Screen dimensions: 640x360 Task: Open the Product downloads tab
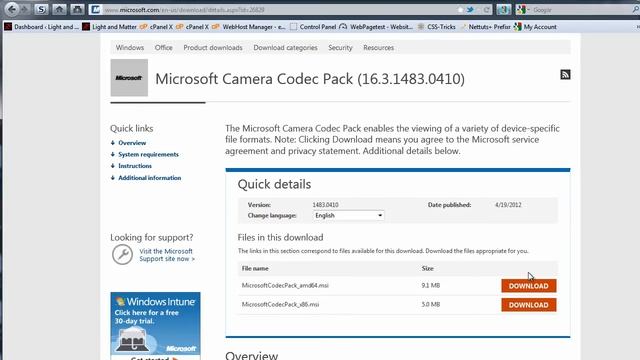pyautogui.click(x=213, y=48)
